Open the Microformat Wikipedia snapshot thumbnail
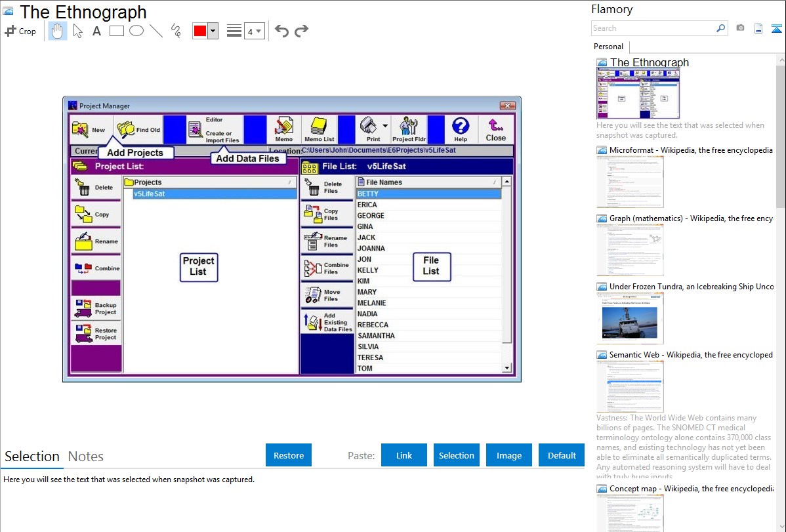The width and height of the screenshot is (786, 532). point(630,182)
